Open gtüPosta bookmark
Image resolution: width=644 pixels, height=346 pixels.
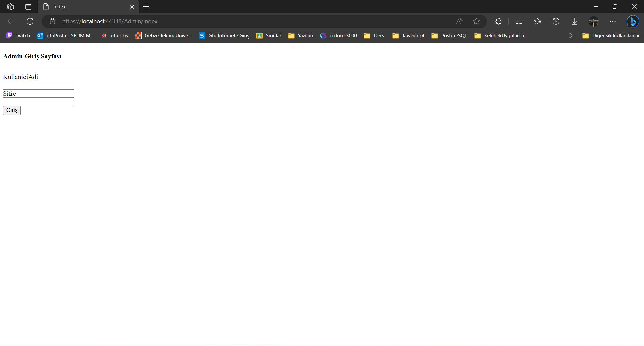pos(65,36)
